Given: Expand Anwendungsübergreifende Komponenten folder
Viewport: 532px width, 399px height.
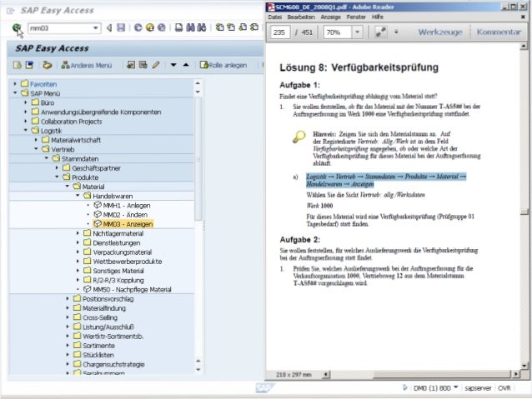Looking at the screenshot, I should 26,112.
